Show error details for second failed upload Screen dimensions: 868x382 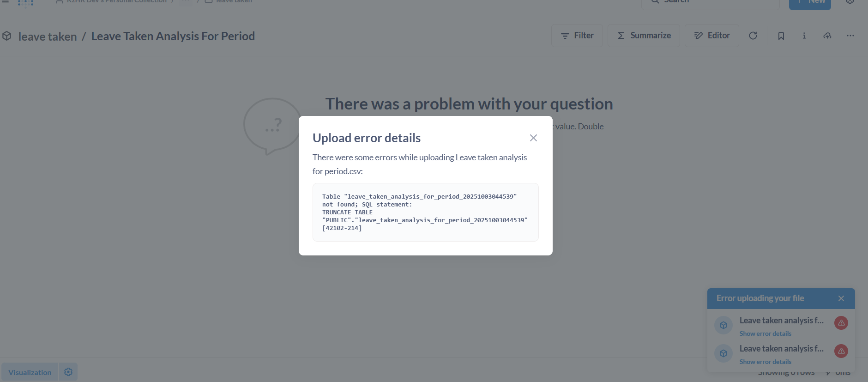tap(765, 362)
